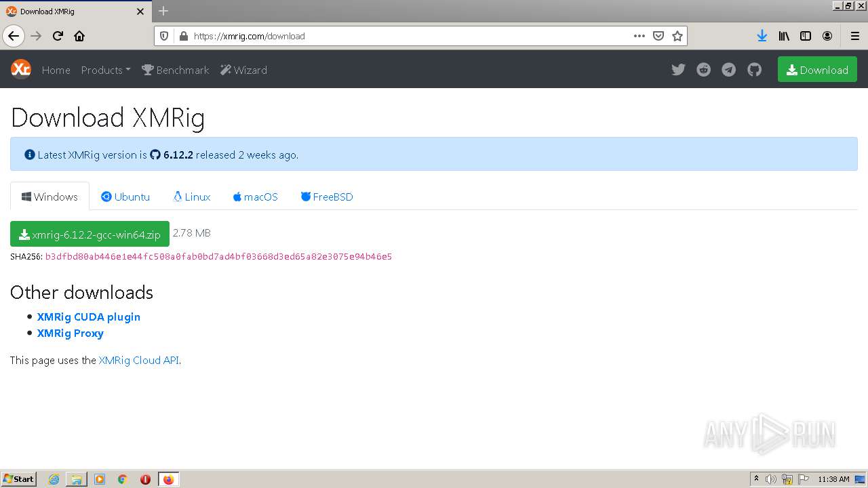Go forward with browser forward arrow

(x=36, y=36)
